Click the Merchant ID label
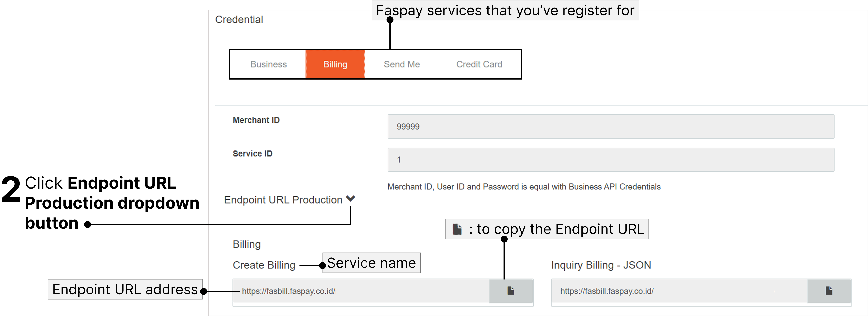 pyautogui.click(x=256, y=120)
